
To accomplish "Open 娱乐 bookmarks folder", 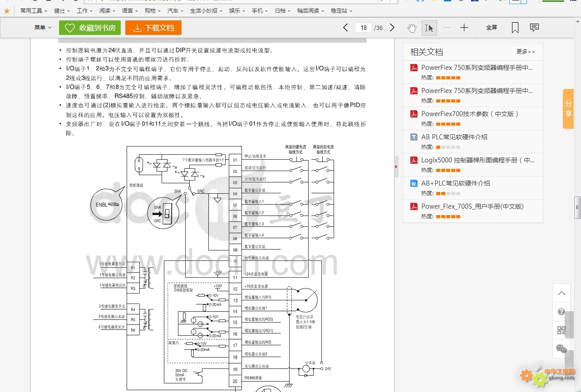I will point(237,11).
